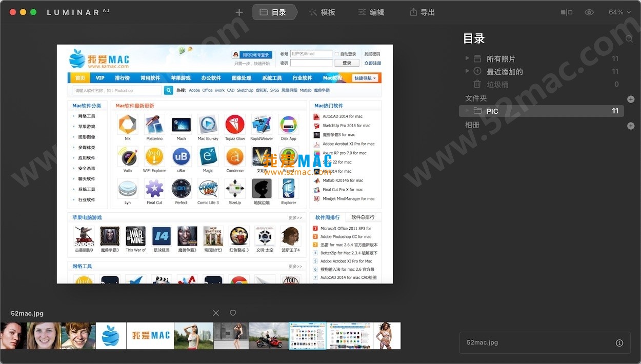Open the 64% zoom dropdown
Screen dimensions: 641x364
pyautogui.click(x=620, y=12)
